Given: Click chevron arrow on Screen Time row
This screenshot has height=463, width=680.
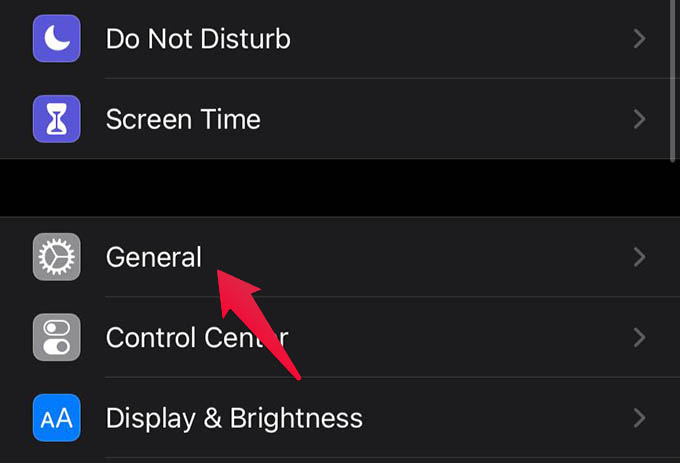Looking at the screenshot, I should tap(639, 119).
